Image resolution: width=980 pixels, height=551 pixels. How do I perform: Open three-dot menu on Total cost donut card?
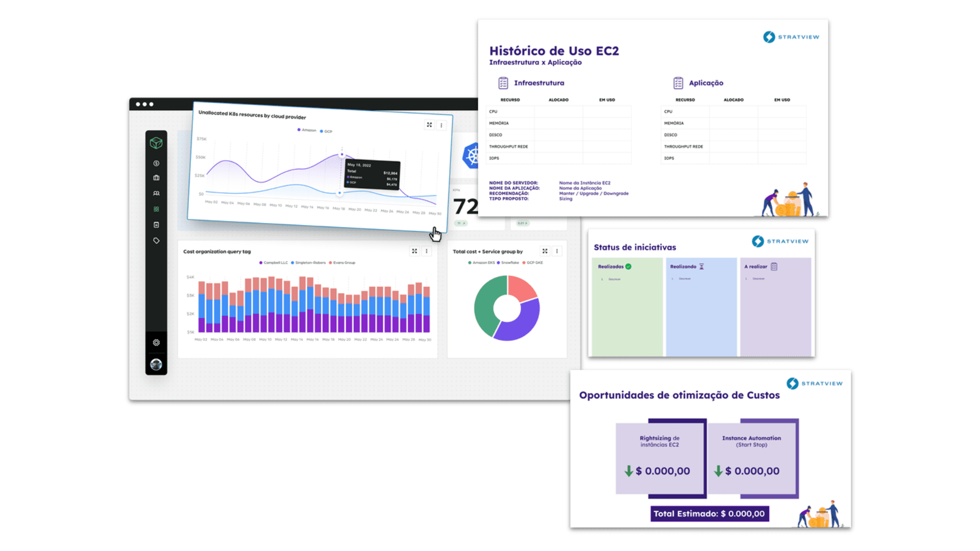tap(557, 251)
